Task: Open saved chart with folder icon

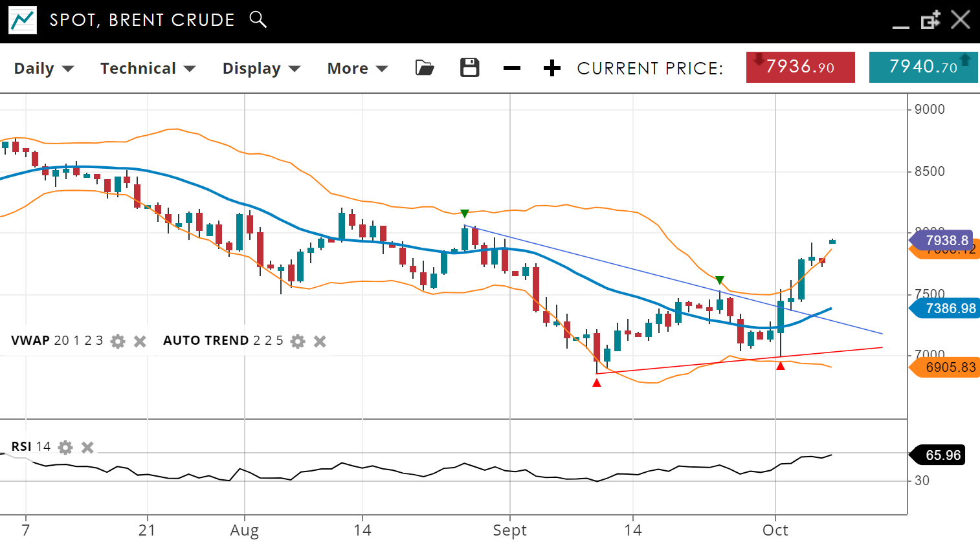Action: (425, 68)
